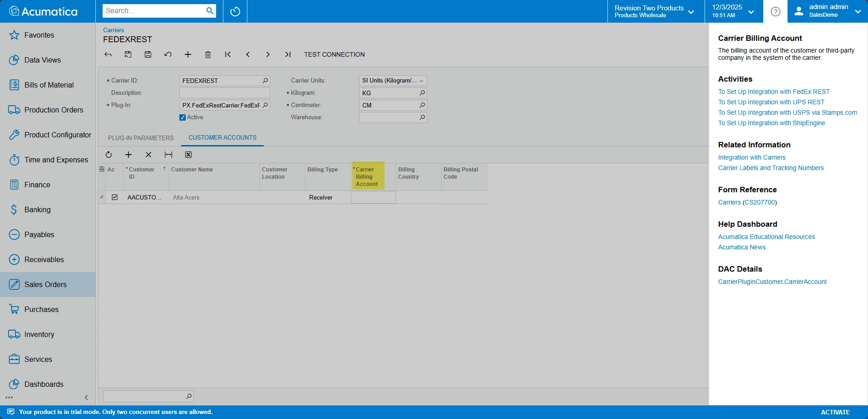Click the Fit to Screen grid icon
Image resolution: width=868 pixels, height=419 pixels.
pos(168,155)
